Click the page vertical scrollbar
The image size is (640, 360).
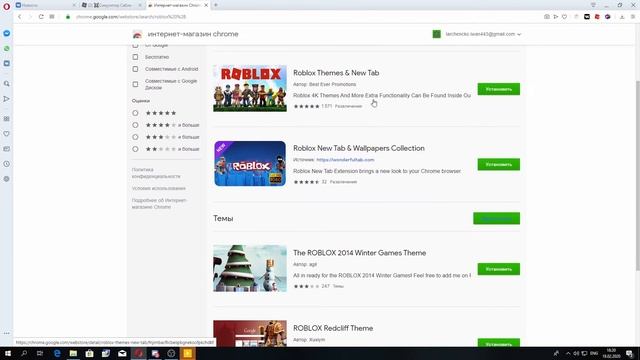[637, 176]
